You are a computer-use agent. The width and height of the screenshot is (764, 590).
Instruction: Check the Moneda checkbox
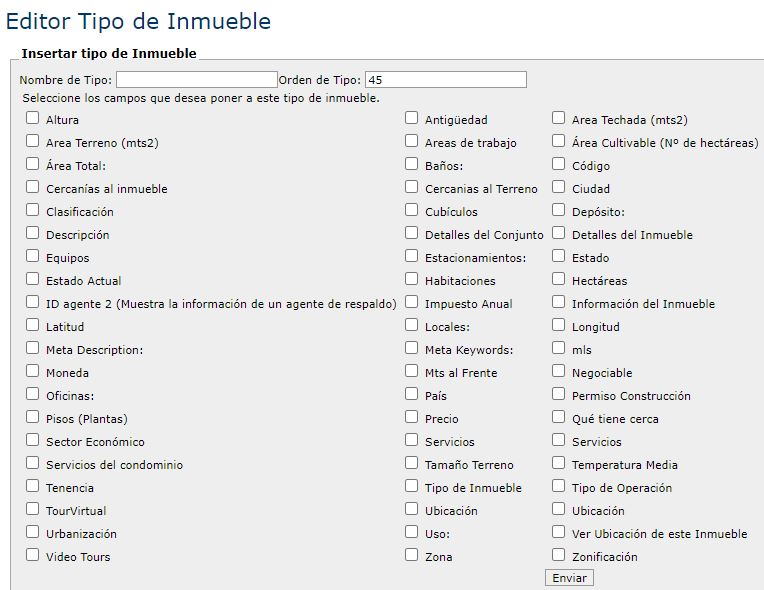point(33,372)
